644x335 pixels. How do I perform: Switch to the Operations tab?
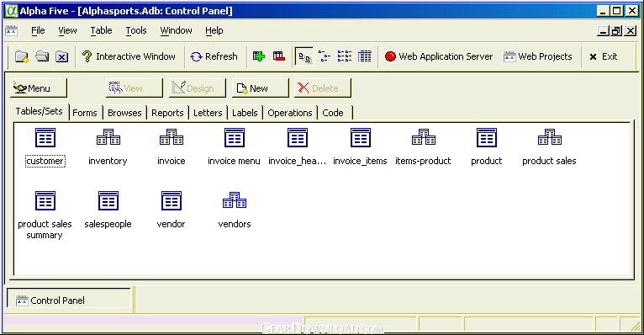(290, 113)
